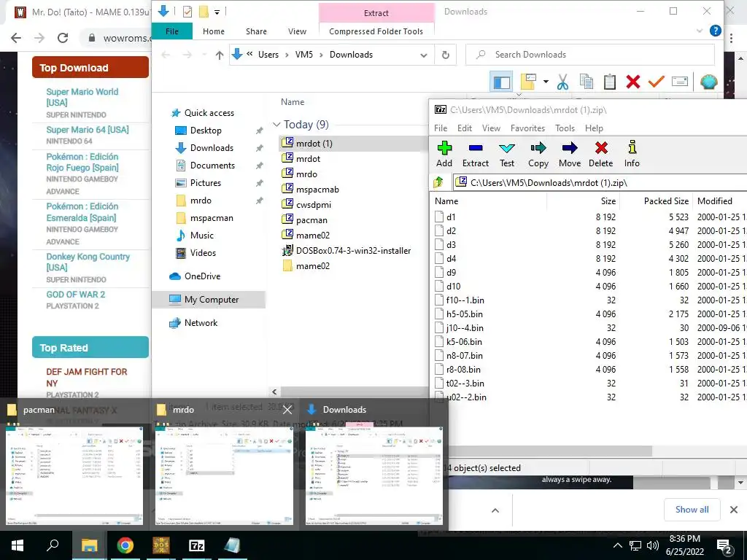Close the mrdo window preview
Screen dimensions: 747x560
click(x=287, y=410)
